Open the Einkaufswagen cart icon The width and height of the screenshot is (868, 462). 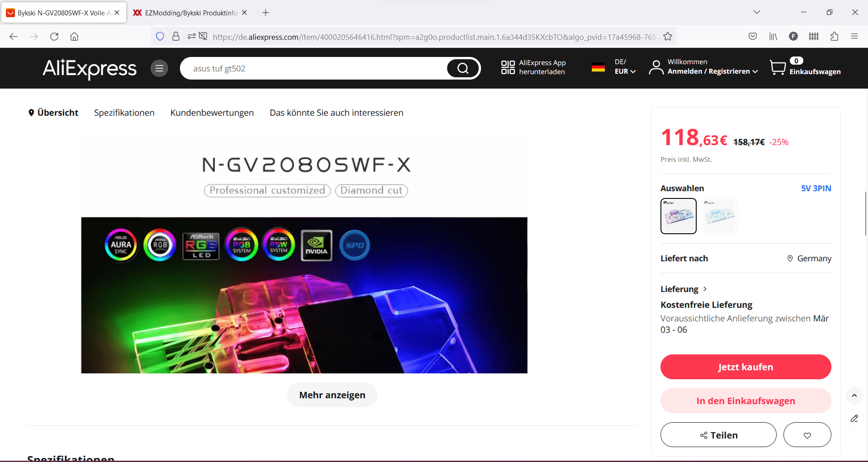coord(778,68)
